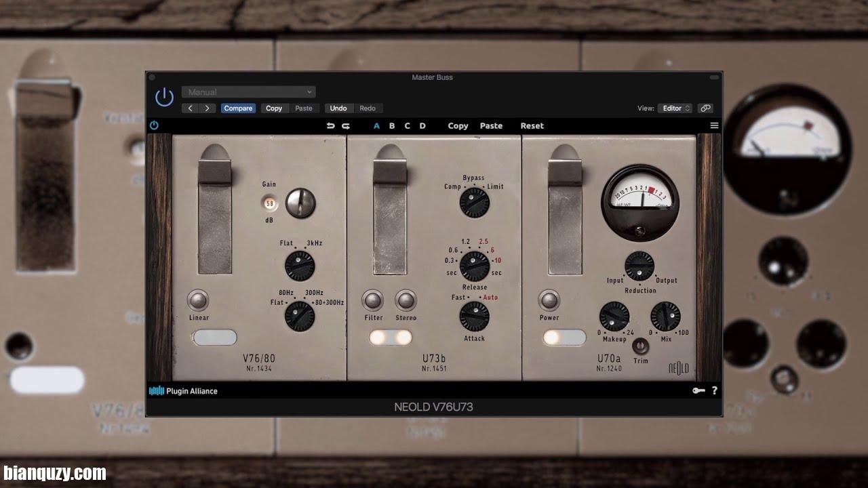Image resolution: width=868 pixels, height=488 pixels.
Task: Click the NEOLD V76U73 title text
Action: [433, 407]
